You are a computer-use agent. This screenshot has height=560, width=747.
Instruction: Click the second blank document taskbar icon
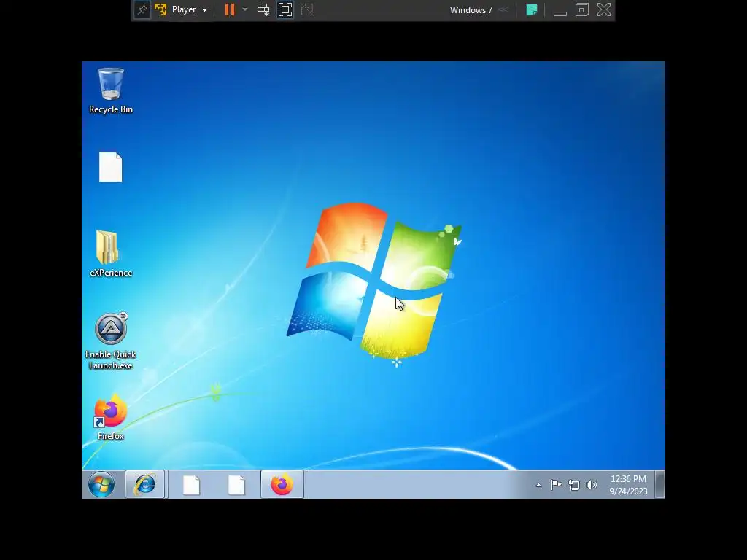(236, 485)
